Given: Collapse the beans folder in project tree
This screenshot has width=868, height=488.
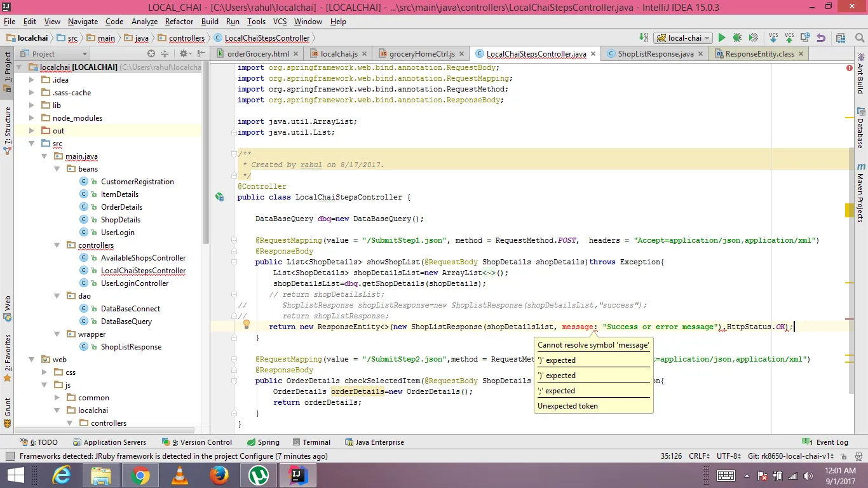Looking at the screenshot, I should pyautogui.click(x=58, y=169).
